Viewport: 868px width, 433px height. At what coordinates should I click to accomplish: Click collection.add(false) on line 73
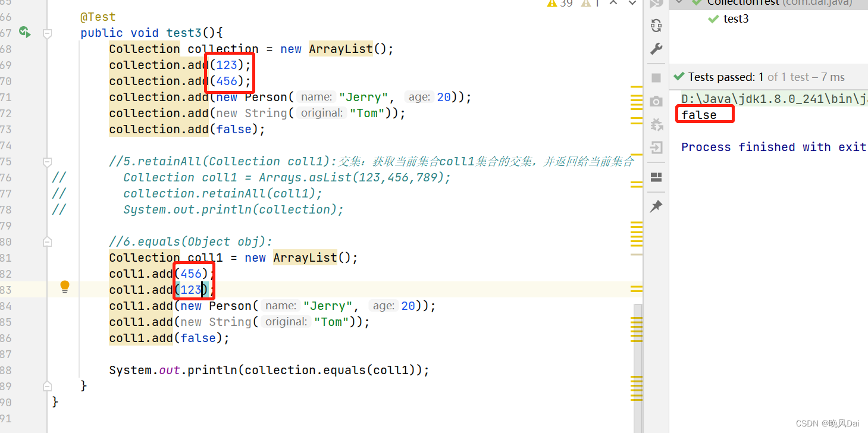[x=187, y=129]
